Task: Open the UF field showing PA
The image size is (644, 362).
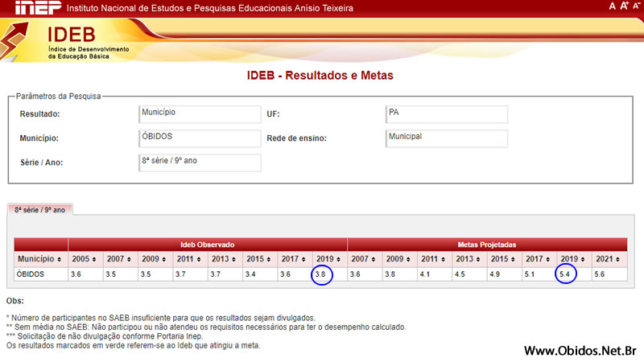Action: 447,114
